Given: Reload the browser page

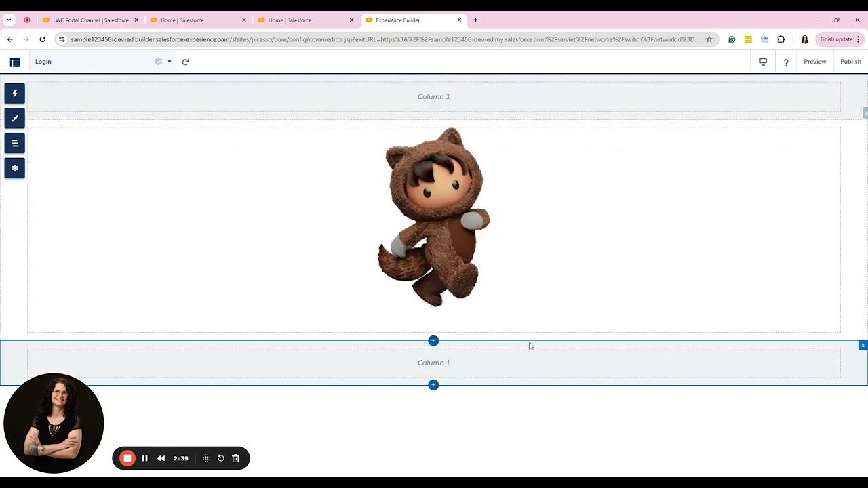Looking at the screenshot, I should point(43,39).
